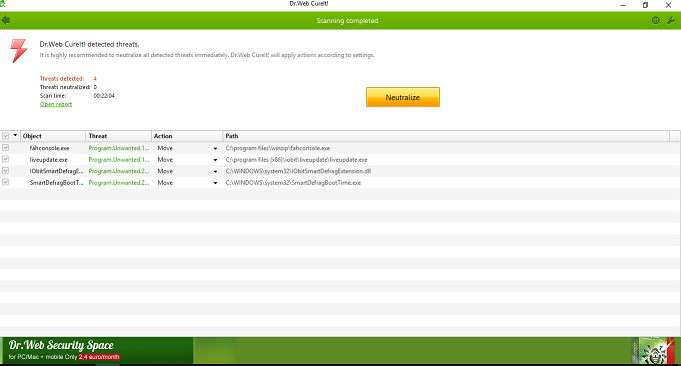Image resolution: width=681 pixels, height=366 pixels.
Task: Go back using the green arrow icon
Action: tap(6, 20)
